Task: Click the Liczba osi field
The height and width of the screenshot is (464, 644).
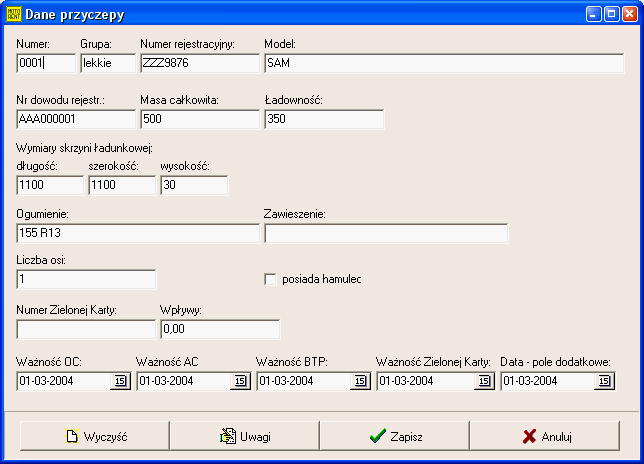Action: (x=86, y=280)
